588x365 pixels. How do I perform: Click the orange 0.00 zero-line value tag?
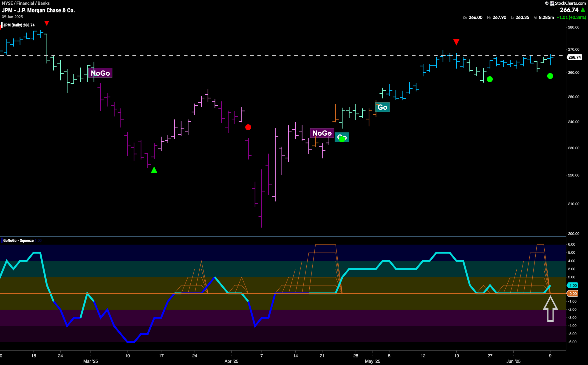point(572,294)
